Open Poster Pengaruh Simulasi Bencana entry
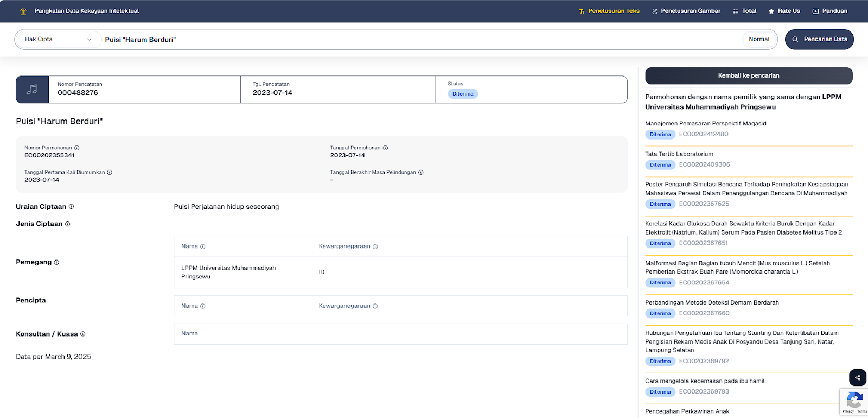868x418 pixels. tap(746, 188)
